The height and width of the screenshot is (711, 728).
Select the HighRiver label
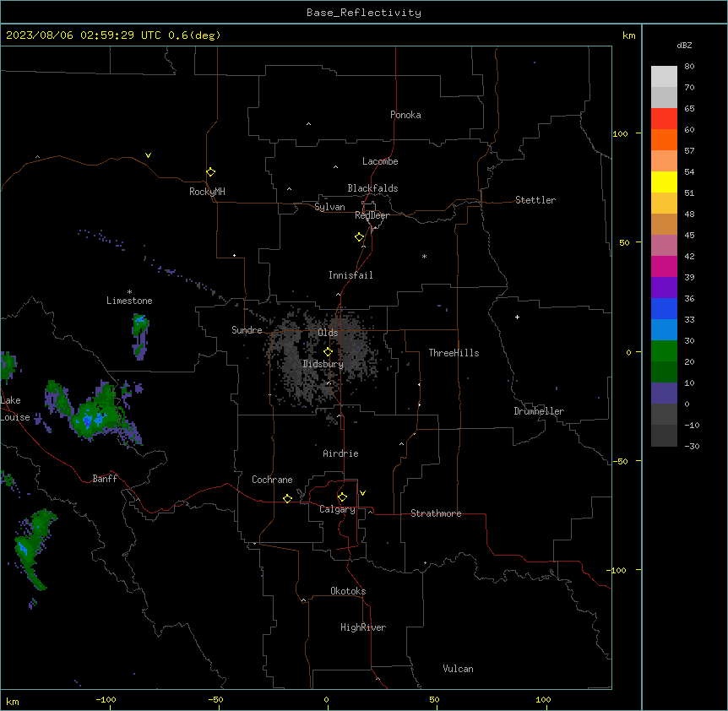363,627
